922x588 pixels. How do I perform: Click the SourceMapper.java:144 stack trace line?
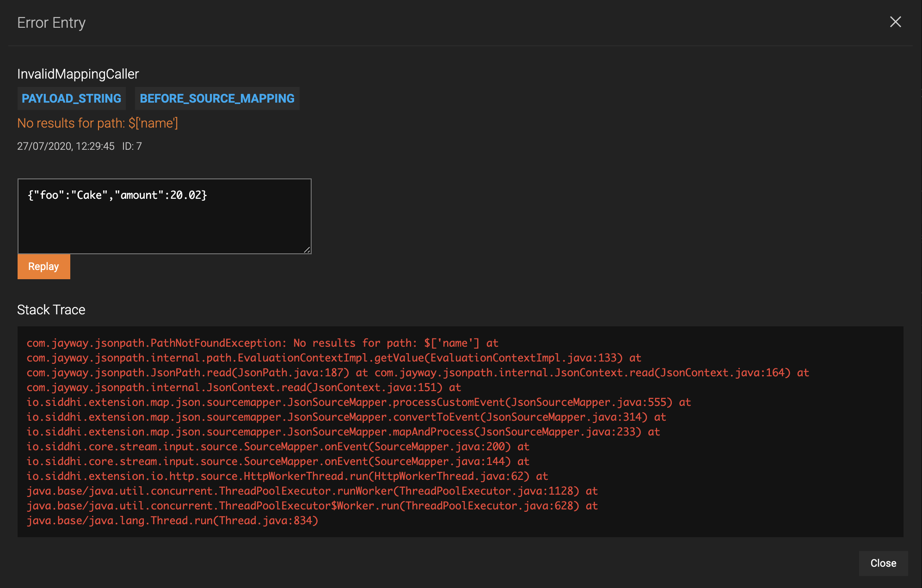278,461
